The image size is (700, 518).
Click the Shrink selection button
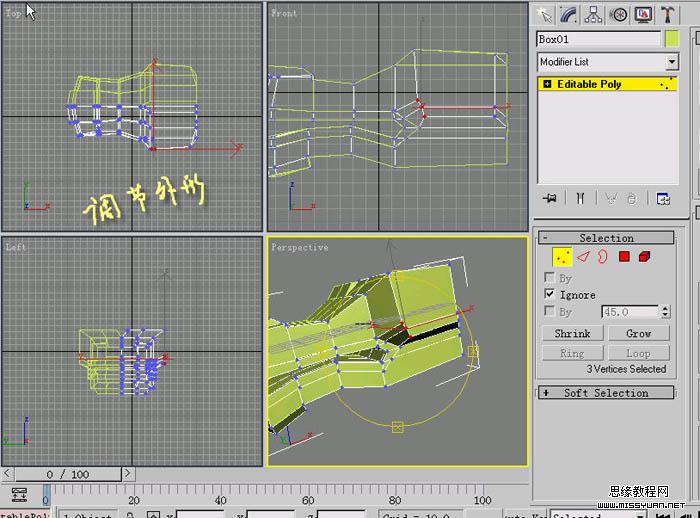click(x=572, y=333)
